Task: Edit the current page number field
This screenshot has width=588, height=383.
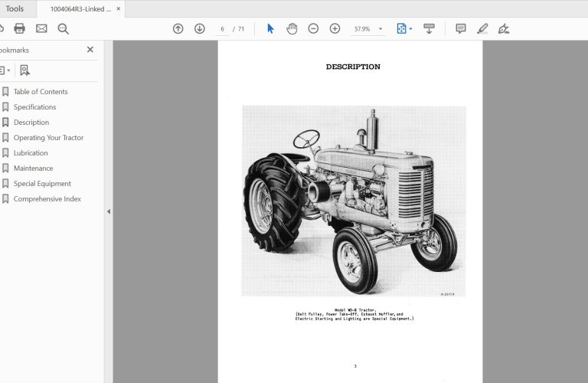Action: click(222, 29)
